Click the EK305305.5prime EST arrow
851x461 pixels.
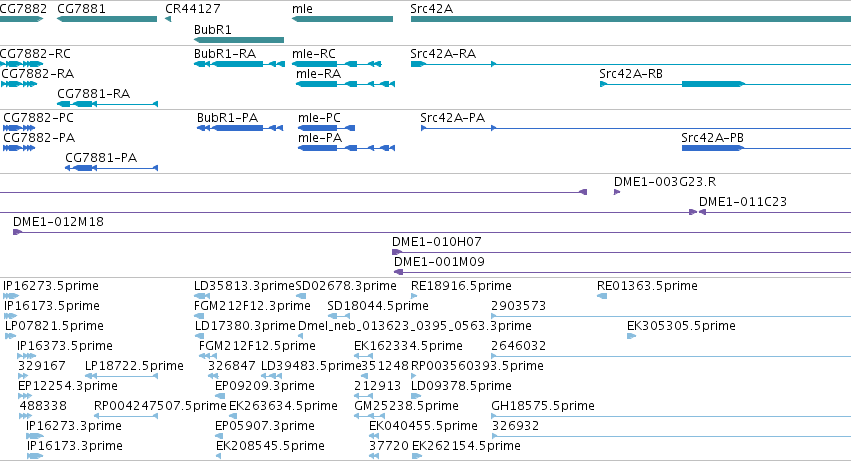(631, 336)
